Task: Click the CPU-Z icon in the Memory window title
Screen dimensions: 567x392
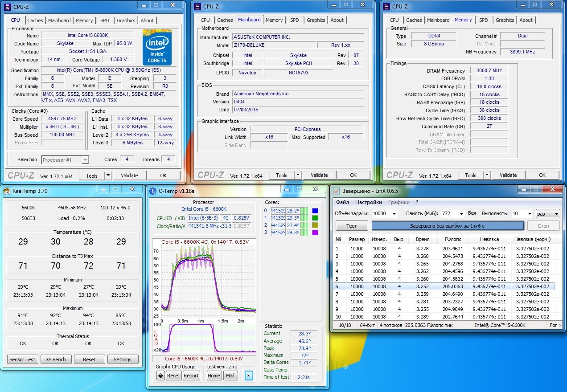Action: 386,6
